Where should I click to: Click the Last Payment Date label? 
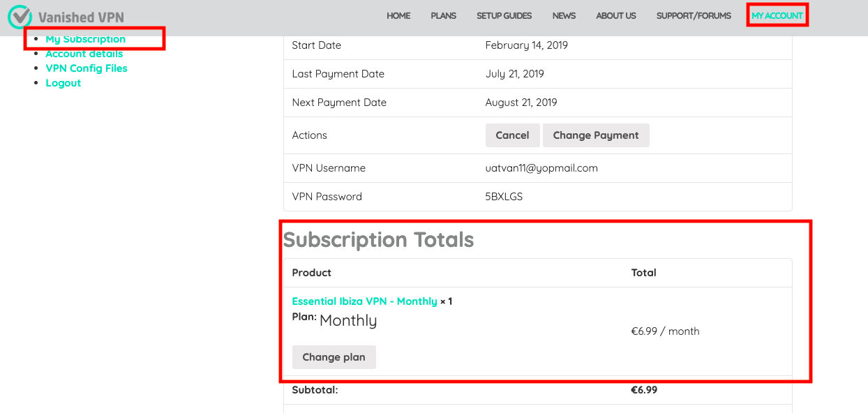(x=338, y=74)
